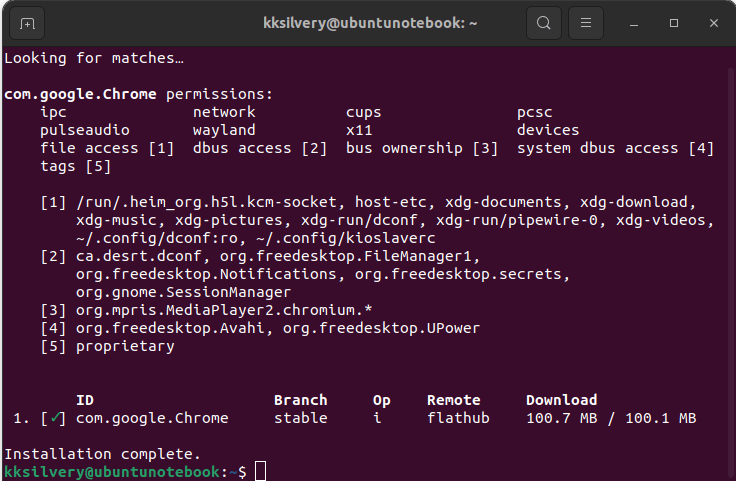Click 'xdg-documents' entry
Image resolution: width=736 pixels, height=481 pixels.
[503, 202]
